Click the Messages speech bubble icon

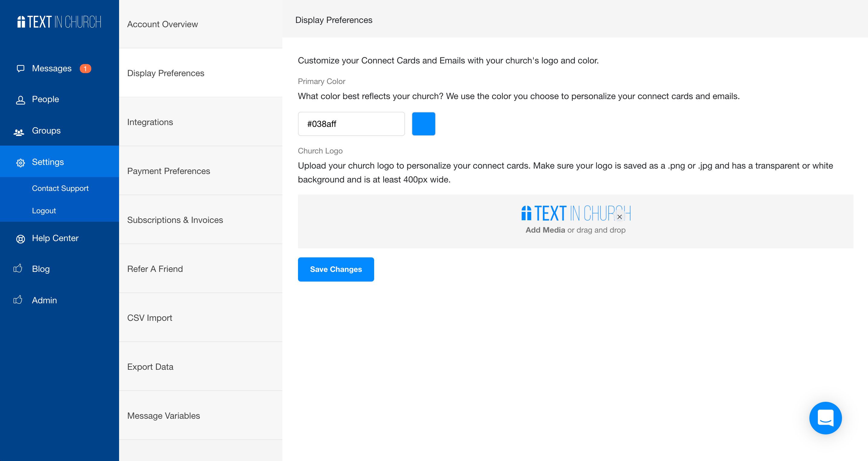21,69
